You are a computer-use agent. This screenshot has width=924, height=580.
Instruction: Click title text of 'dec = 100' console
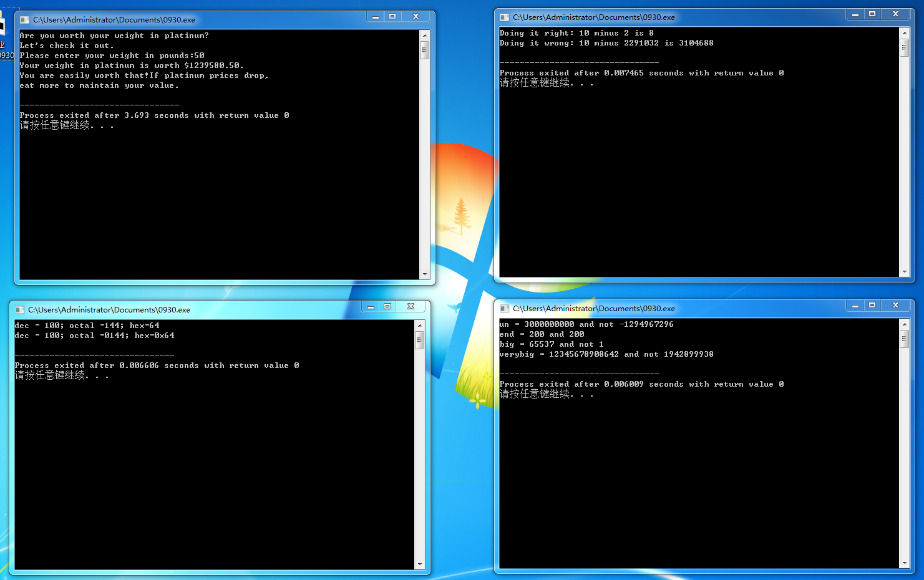[109, 310]
